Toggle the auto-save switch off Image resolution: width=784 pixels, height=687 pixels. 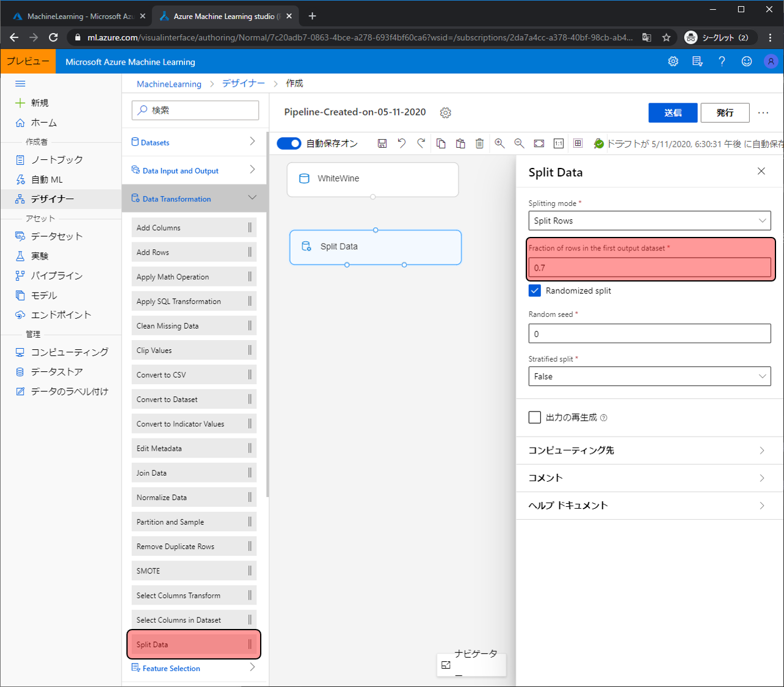pyautogui.click(x=289, y=144)
